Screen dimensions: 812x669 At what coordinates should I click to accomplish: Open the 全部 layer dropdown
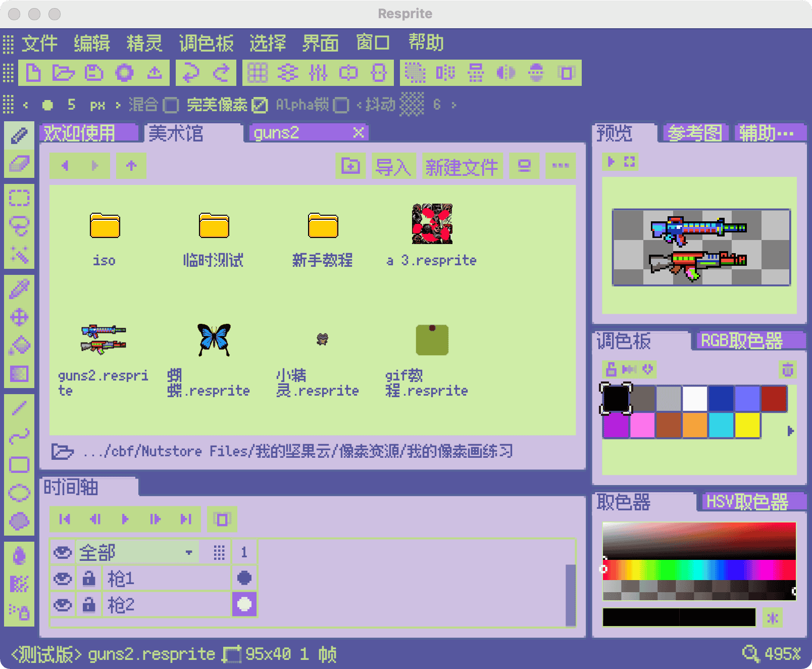[189, 552]
